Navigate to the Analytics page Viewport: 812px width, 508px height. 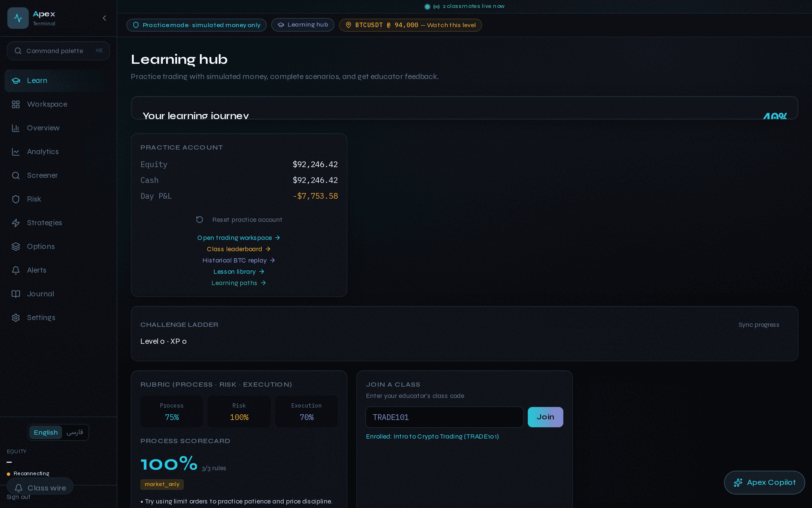point(58,152)
